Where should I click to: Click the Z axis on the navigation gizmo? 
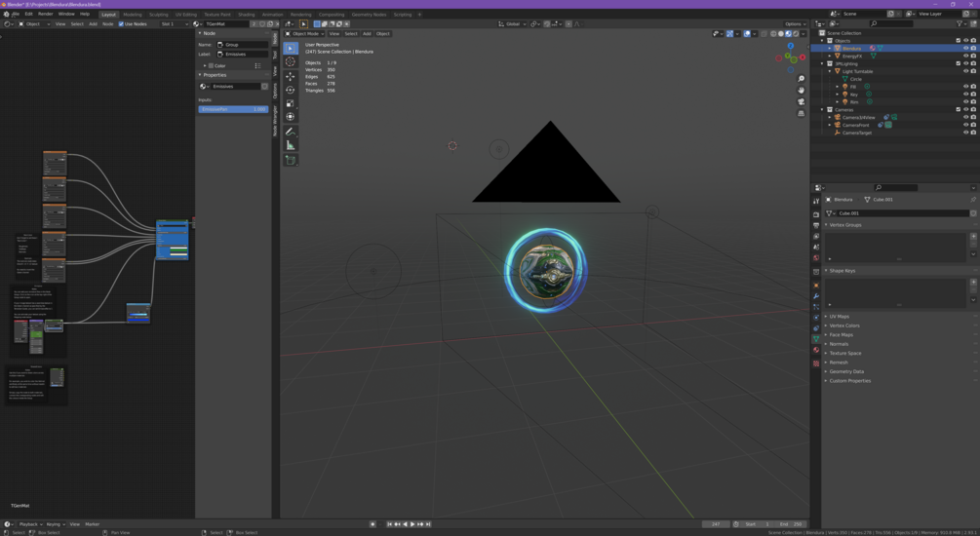[x=791, y=46]
